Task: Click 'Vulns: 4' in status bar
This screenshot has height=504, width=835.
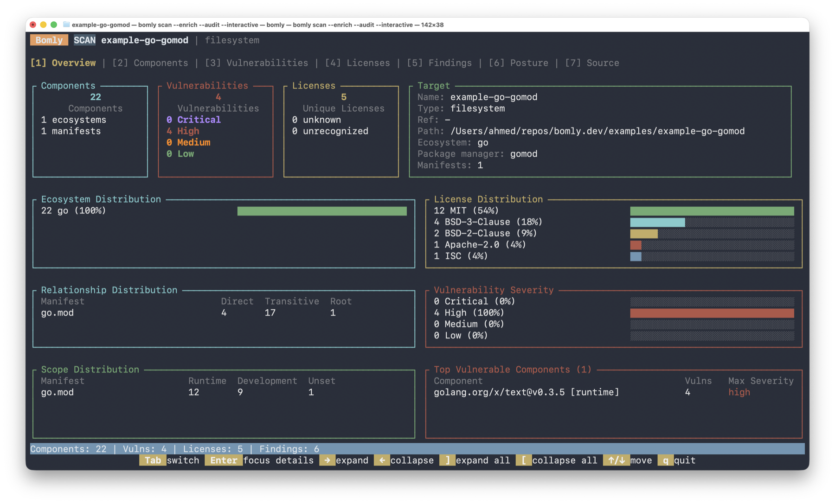Action: coord(144,449)
